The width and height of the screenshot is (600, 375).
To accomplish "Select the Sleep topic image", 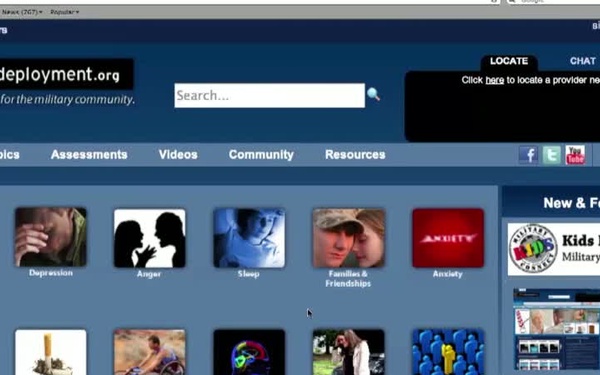I will [x=249, y=238].
